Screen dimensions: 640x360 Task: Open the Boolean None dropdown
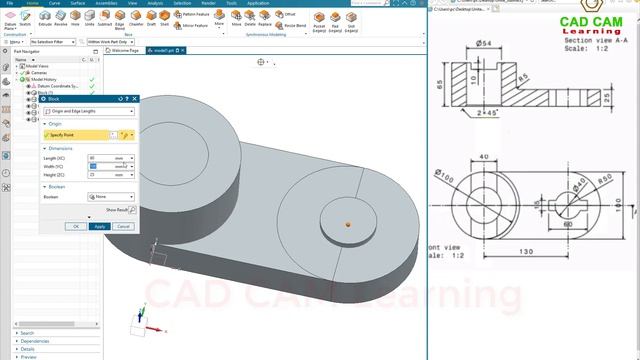[111, 197]
